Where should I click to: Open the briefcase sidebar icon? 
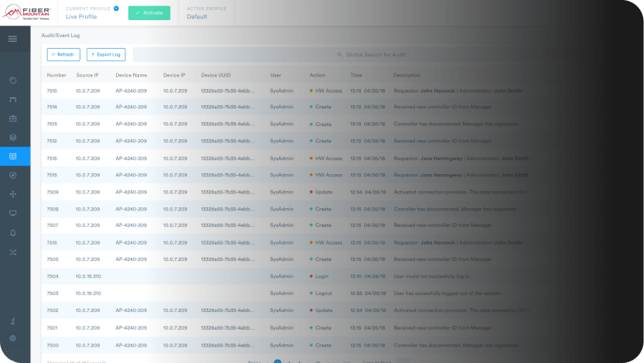click(12, 118)
